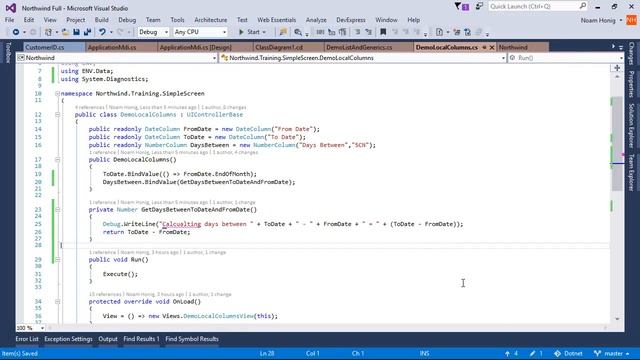Switch to the ClassDiagram1.cd tab
Viewport: 640px width, 360px height.
(288, 47)
